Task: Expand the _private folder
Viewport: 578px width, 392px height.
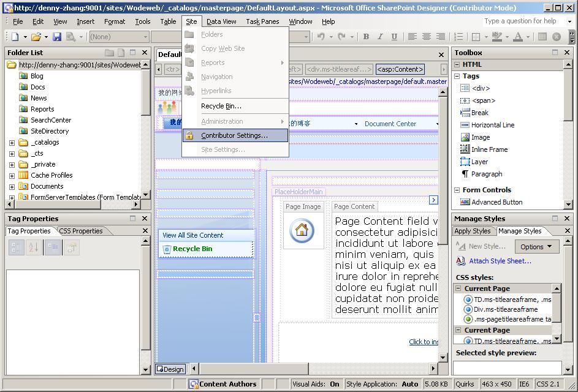Action: 12,165
